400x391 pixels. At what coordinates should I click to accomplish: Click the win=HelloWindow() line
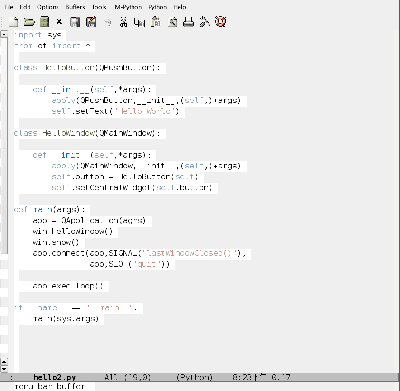point(73,231)
